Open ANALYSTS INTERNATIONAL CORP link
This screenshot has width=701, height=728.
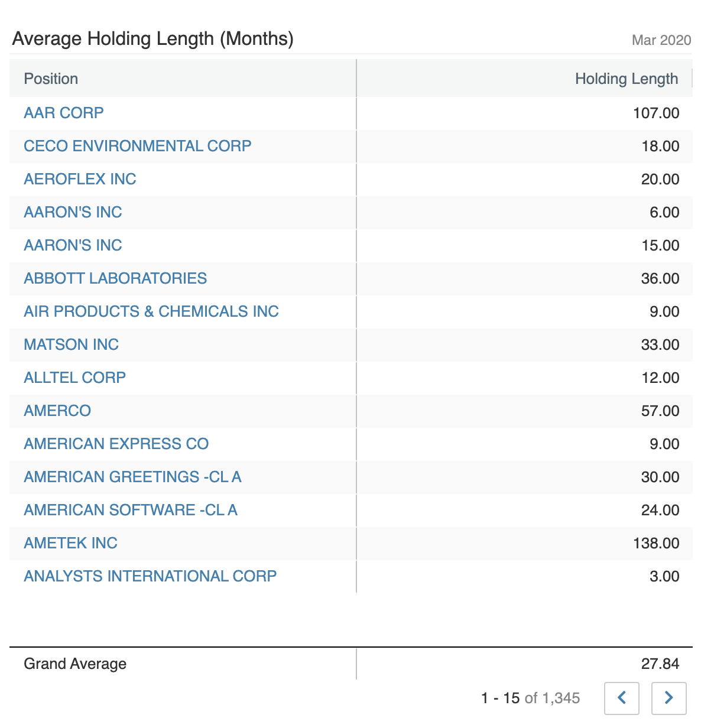[x=150, y=576]
